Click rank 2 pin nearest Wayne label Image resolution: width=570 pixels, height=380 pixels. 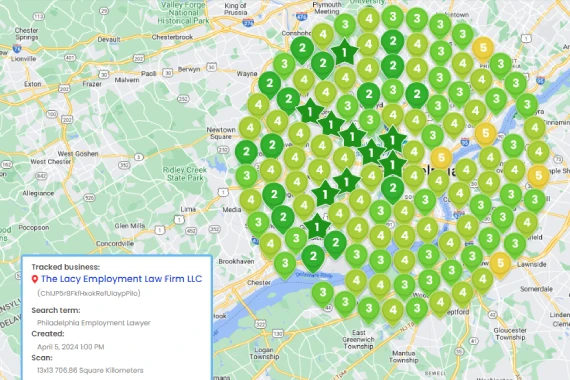tap(269, 85)
